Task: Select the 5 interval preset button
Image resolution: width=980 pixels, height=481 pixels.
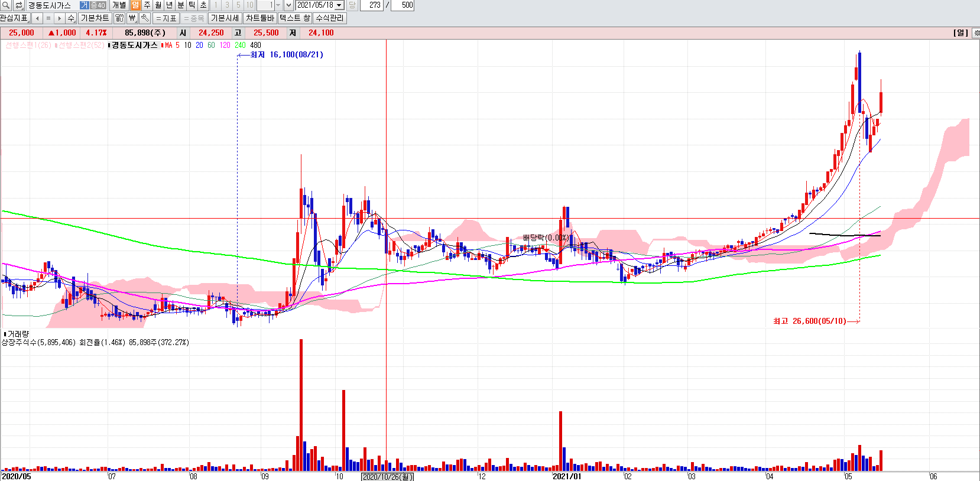Action: pos(238,5)
